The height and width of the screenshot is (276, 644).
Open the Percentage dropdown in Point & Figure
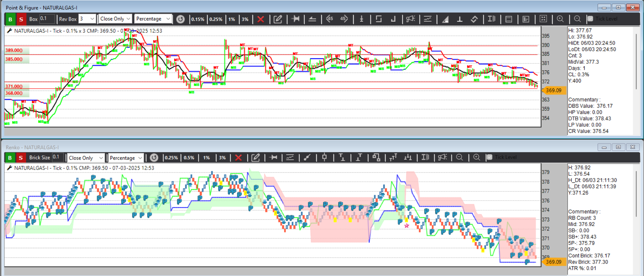pos(153,19)
